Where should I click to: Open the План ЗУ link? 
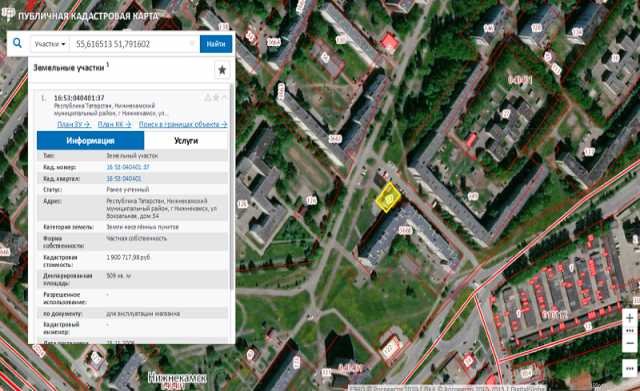pos(74,124)
